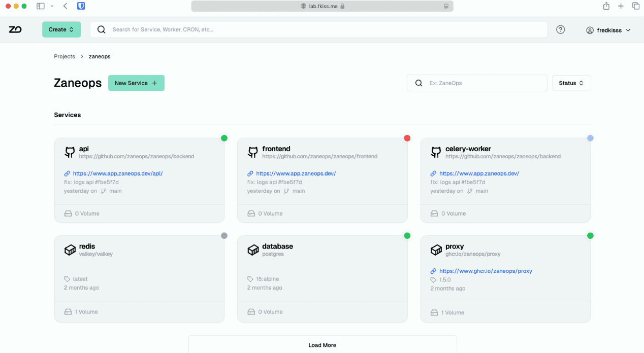Image resolution: width=644 pixels, height=353 pixels.
Task: Show tab overview icon in Safari
Action: [x=636, y=6]
